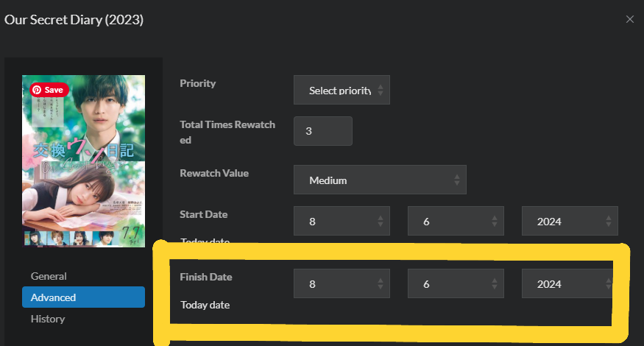644x346 pixels.
Task: Click the Pinterest Save button on poster
Action: click(49, 90)
